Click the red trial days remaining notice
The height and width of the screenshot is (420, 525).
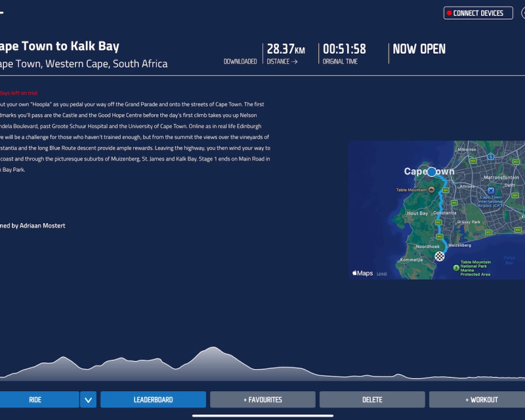pyautogui.click(x=18, y=93)
